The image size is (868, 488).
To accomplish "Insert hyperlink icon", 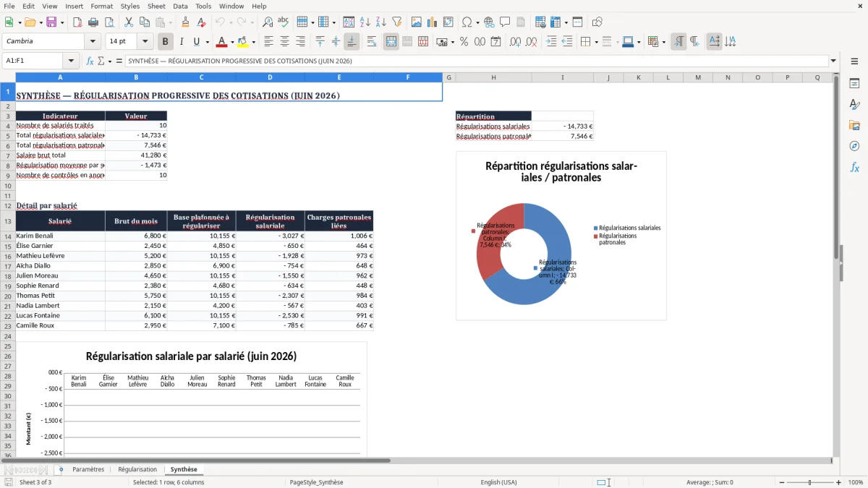I will [489, 22].
